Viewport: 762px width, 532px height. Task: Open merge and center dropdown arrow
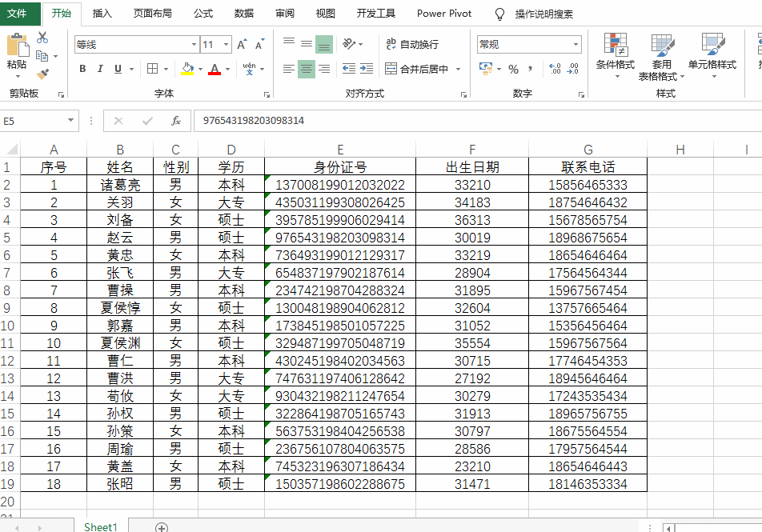pos(458,69)
